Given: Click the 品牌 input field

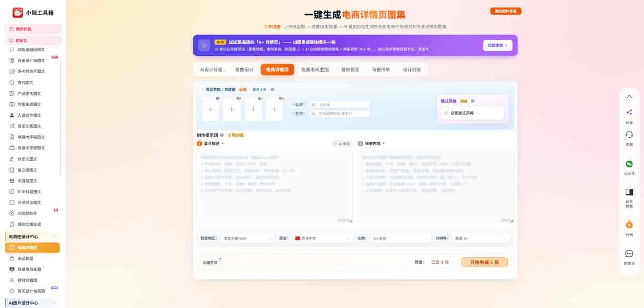Looking at the screenshot, I should (339, 105).
